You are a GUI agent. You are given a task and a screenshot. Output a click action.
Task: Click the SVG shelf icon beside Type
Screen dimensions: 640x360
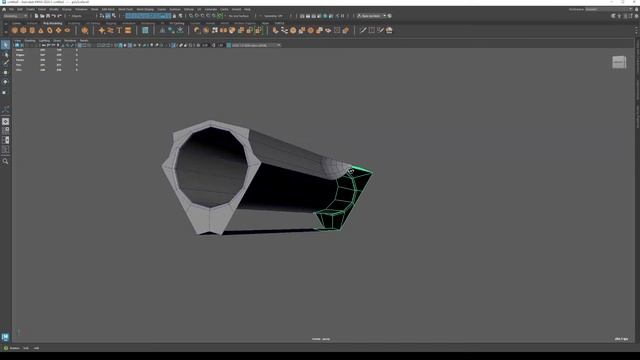pos(128,30)
